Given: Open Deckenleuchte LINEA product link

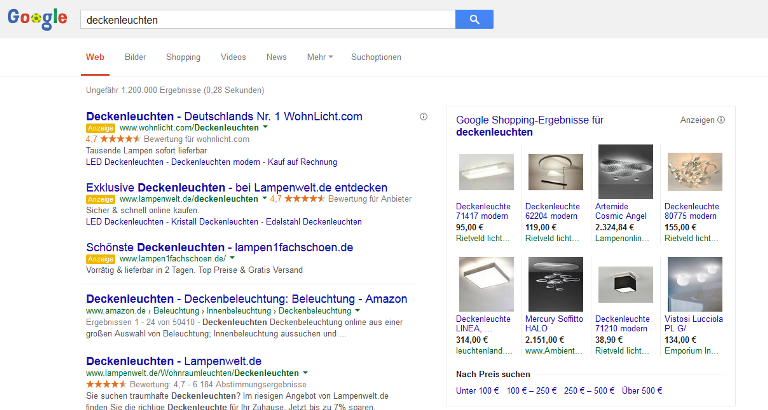Looking at the screenshot, I should point(483,323).
